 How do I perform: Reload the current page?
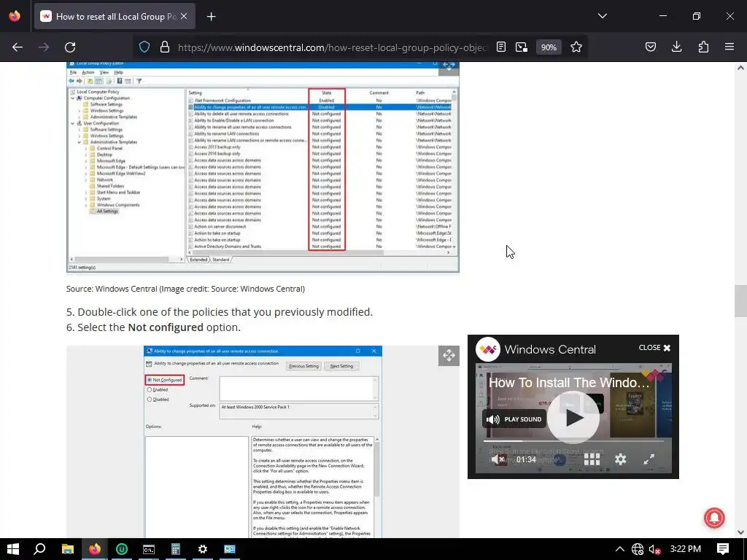click(x=70, y=47)
